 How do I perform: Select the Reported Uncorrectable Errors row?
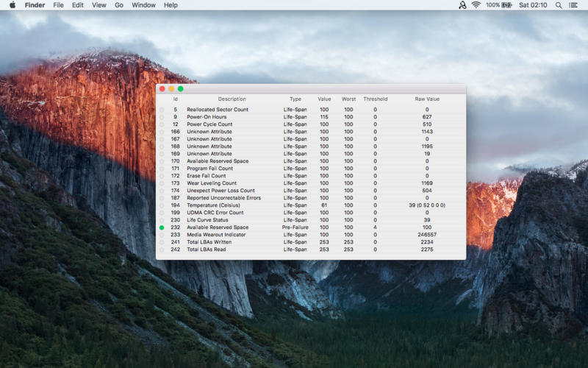311,198
